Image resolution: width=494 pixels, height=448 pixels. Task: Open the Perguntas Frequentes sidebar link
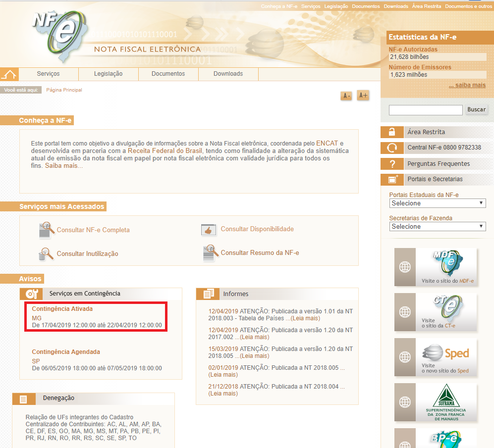pos(439,164)
